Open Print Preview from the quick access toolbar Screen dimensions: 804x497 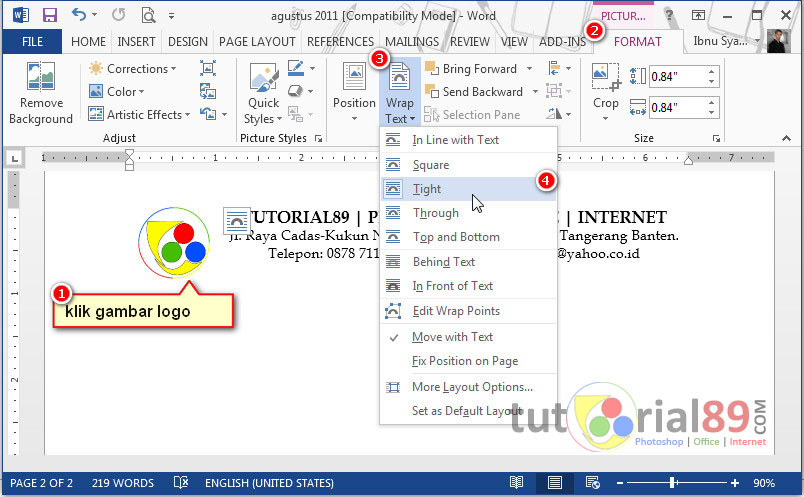pyautogui.click(x=148, y=15)
